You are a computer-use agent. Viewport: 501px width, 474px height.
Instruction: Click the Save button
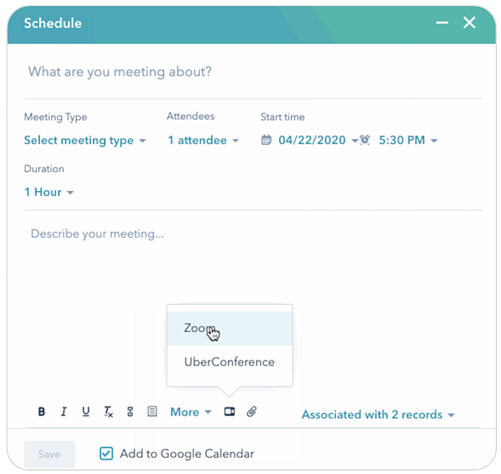[49, 454]
